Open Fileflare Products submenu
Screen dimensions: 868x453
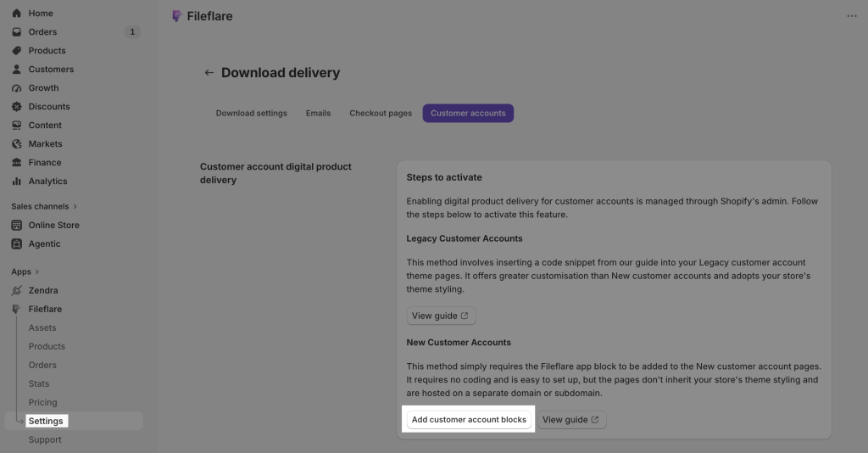coord(47,347)
